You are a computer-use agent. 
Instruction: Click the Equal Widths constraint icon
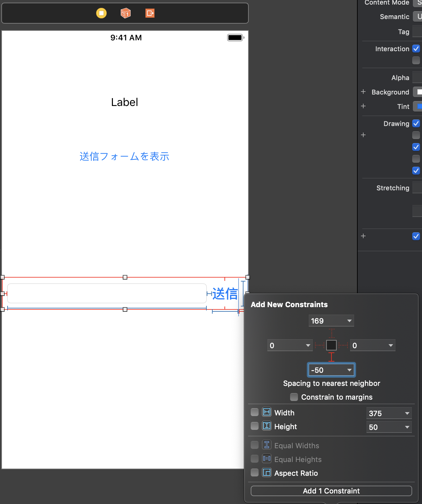click(x=266, y=445)
